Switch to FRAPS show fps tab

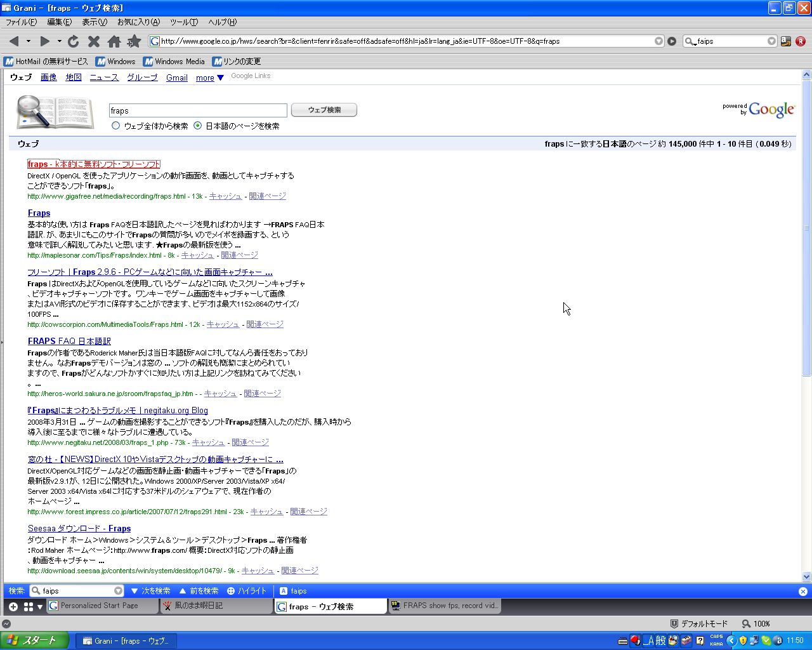445,606
